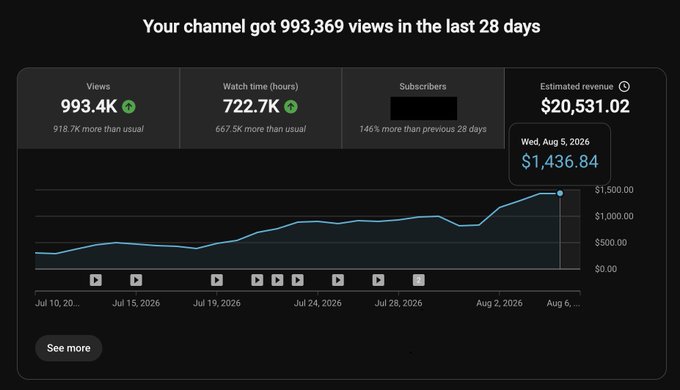Click the Wed, Aug 5, 2026 tooltip date

coord(555,142)
